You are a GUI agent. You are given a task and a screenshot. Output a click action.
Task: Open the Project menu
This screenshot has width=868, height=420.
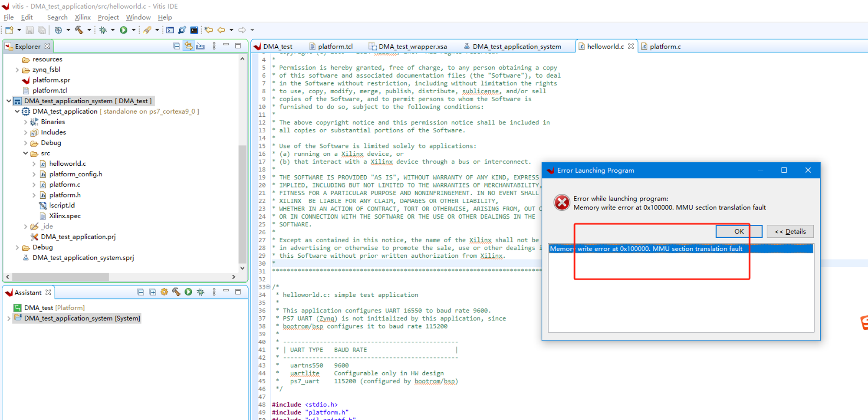108,17
